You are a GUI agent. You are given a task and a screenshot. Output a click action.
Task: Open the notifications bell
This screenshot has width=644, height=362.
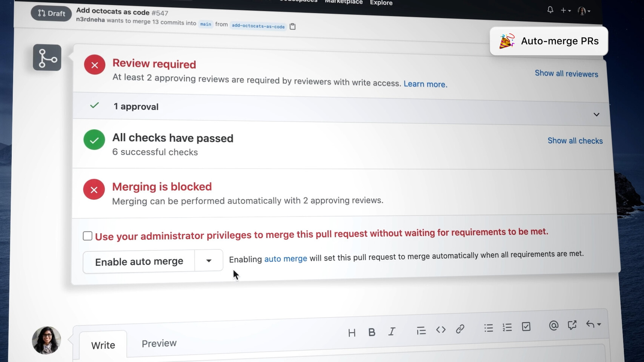(550, 10)
